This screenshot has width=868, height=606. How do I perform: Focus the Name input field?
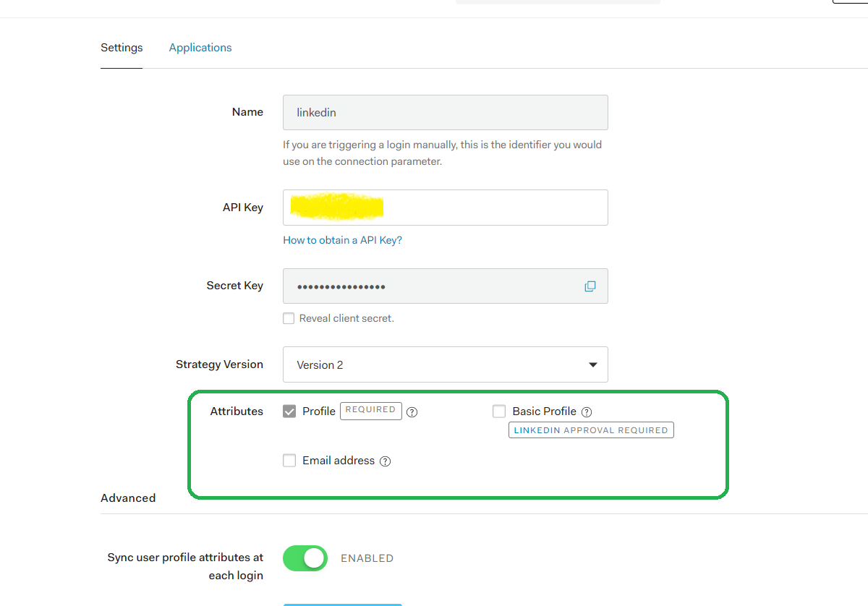click(x=445, y=112)
